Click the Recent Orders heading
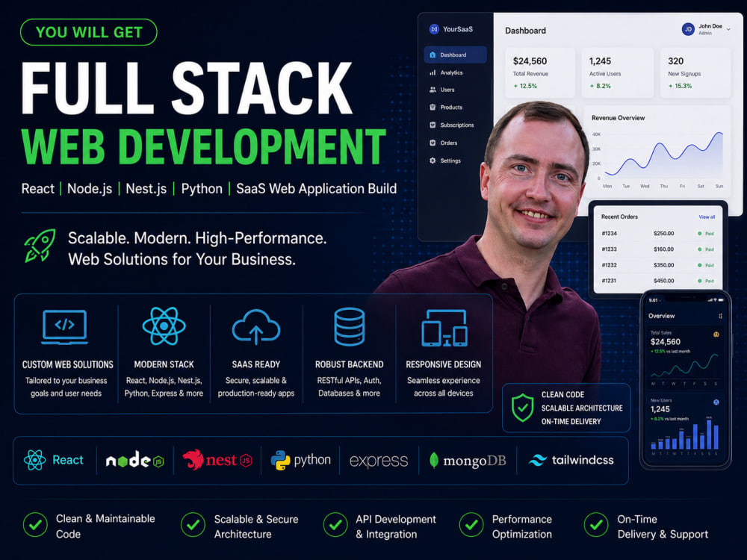747x560 pixels. pyautogui.click(x=619, y=217)
